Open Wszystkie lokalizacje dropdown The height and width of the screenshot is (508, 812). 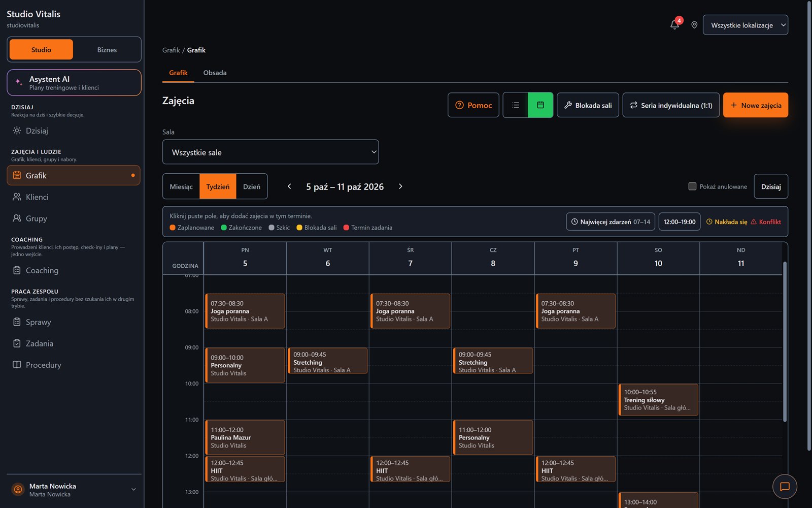(745, 25)
